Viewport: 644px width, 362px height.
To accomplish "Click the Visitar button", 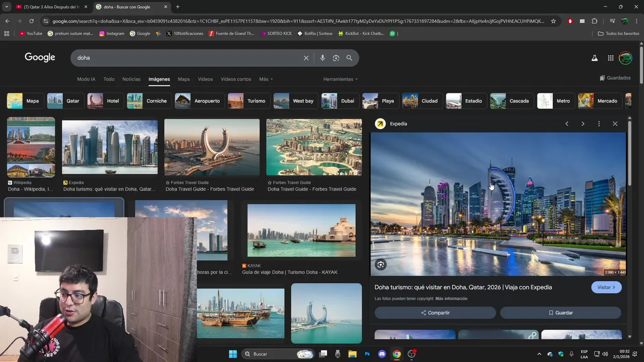I will [x=606, y=287].
